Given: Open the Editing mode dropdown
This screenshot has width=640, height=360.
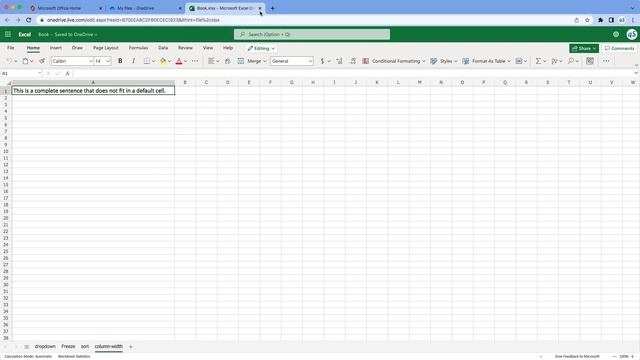Looking at the screenshot, I should click(261, 48).
